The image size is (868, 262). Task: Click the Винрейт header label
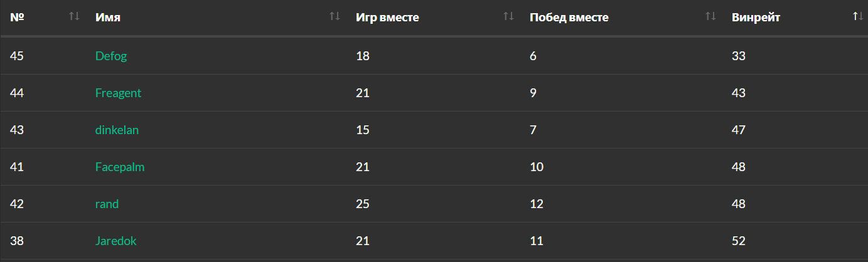point(756,18)
